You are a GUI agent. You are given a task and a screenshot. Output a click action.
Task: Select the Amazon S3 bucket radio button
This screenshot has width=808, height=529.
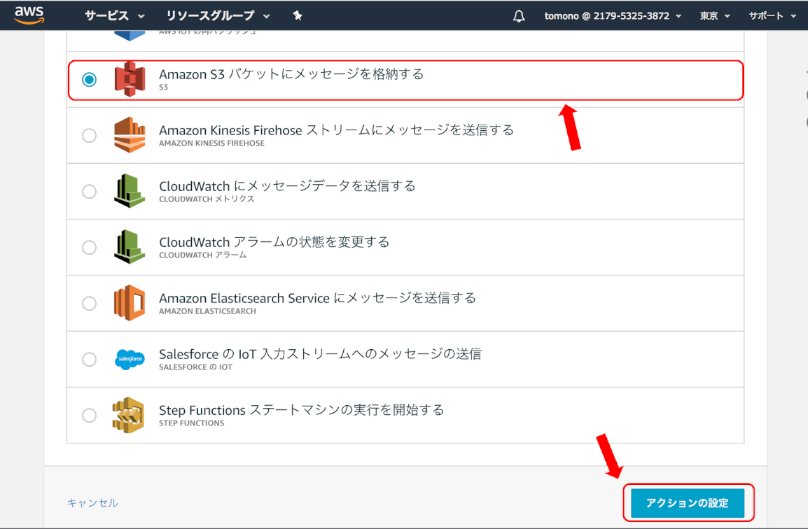click(89, 79)
